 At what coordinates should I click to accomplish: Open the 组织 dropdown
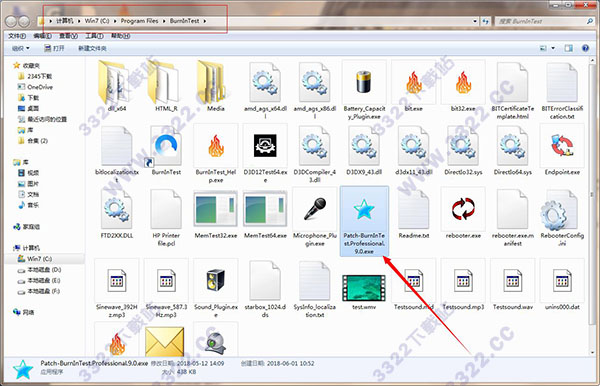click(21, 48)
